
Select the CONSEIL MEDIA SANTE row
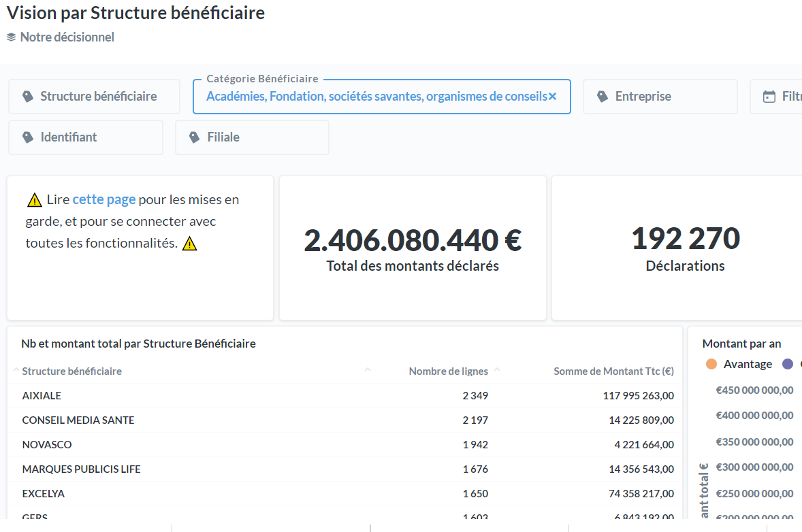point(78,420)
